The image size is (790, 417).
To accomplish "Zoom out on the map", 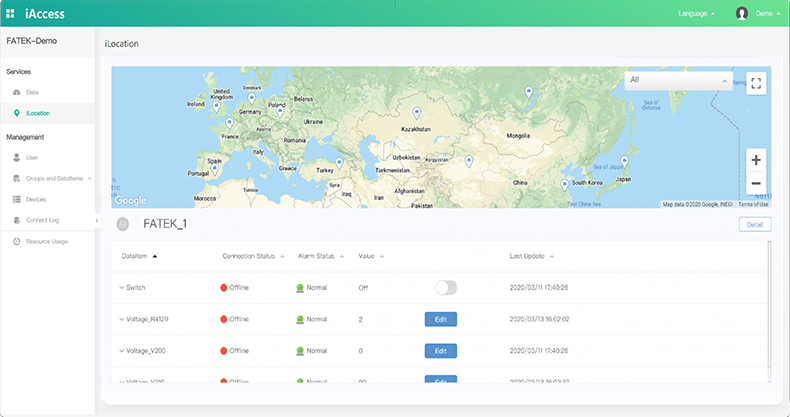I will pos(756,183).
